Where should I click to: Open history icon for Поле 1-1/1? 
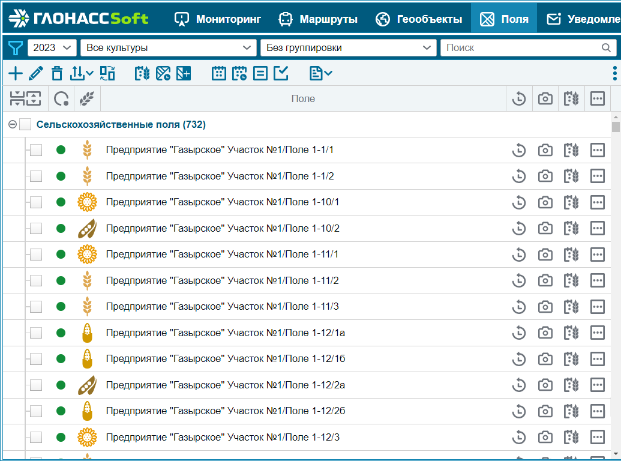coord(518,150)
